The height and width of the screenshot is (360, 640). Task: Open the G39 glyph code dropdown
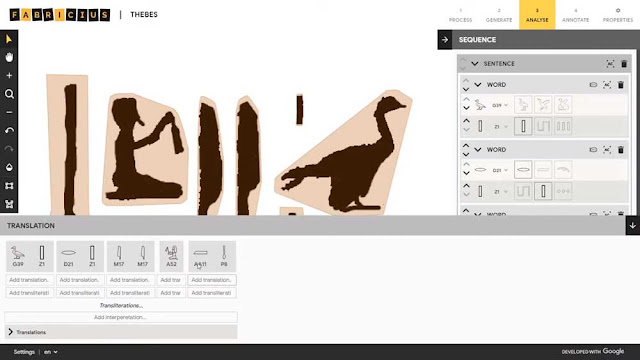click(x=500, y=105)
